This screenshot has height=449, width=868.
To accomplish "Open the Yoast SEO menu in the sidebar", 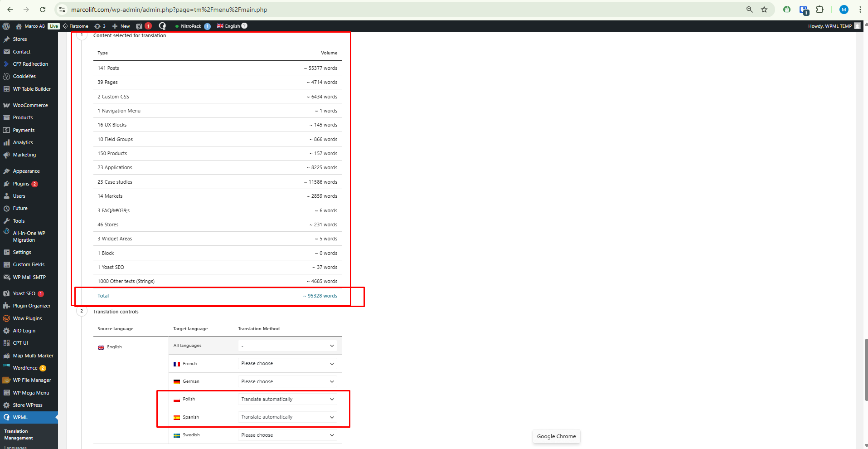I will (x=24, y=293).
